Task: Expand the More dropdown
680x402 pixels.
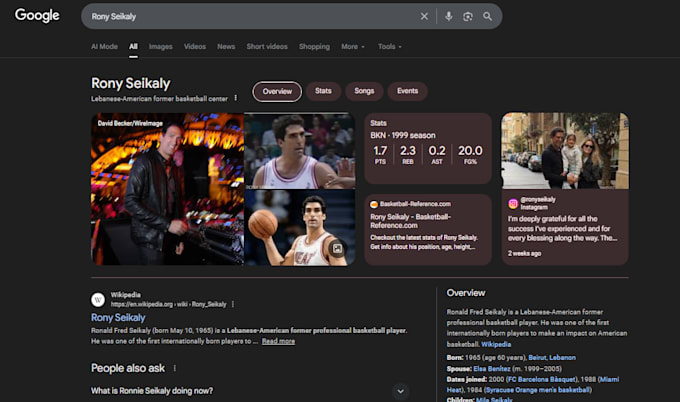Action: [353, 46]
